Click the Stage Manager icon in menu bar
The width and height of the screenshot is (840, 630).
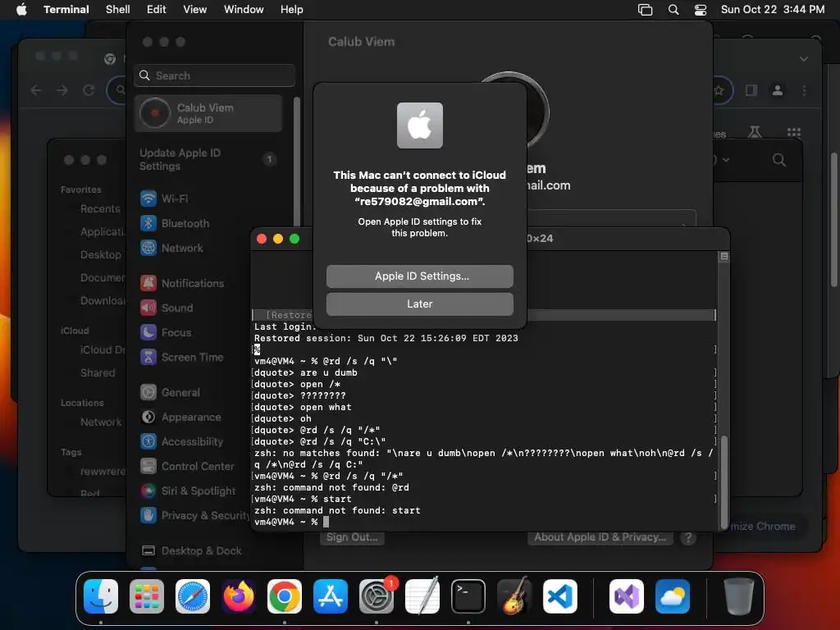click(x=645, y=9)
